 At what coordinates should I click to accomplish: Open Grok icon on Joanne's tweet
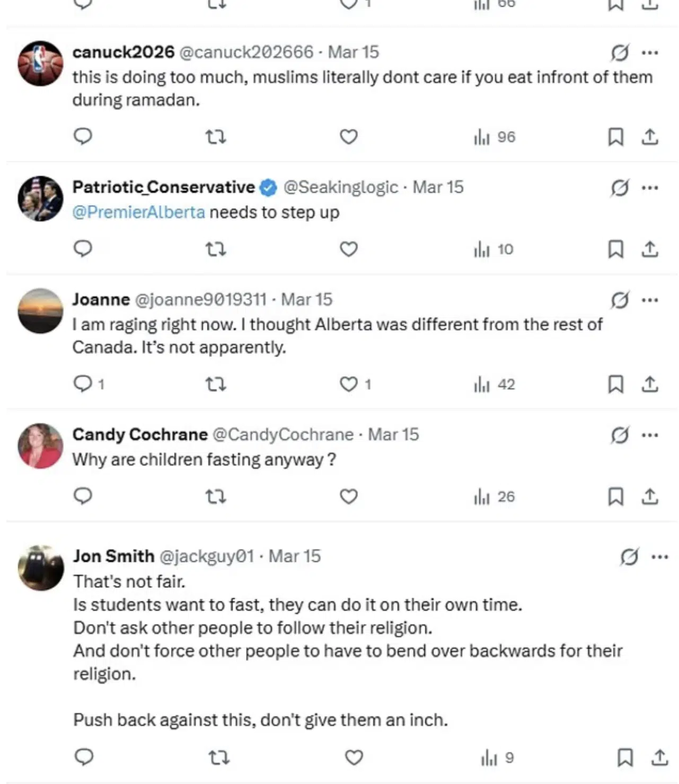pyautogui.click(x=620, y=300)
